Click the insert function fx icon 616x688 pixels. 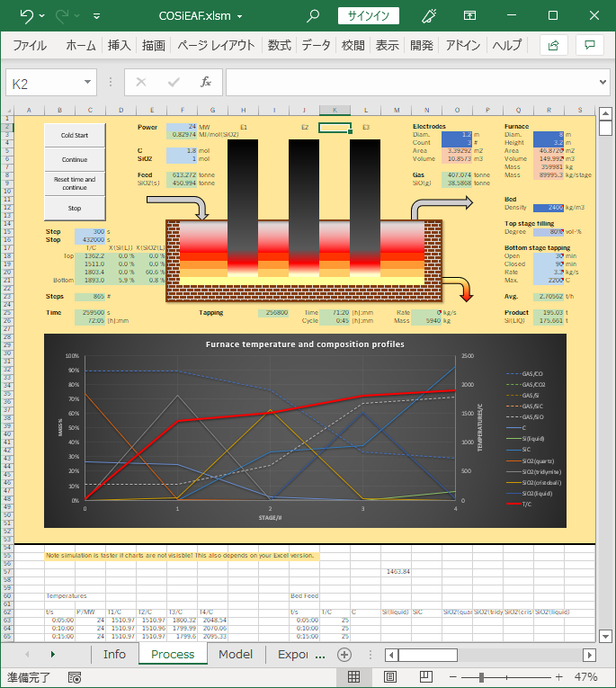click(x=206, y=82)
